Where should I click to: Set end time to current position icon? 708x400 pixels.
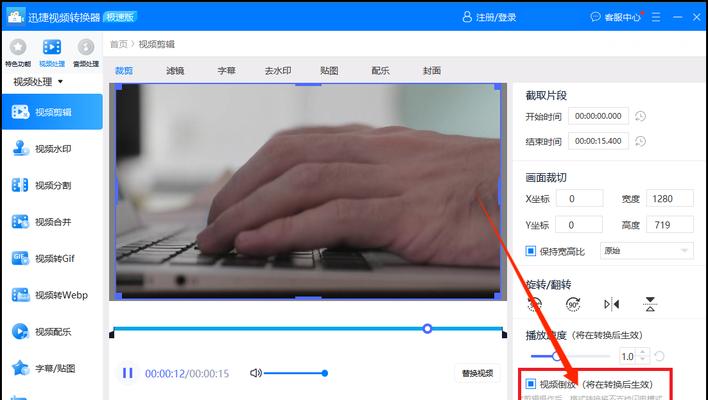640,141
